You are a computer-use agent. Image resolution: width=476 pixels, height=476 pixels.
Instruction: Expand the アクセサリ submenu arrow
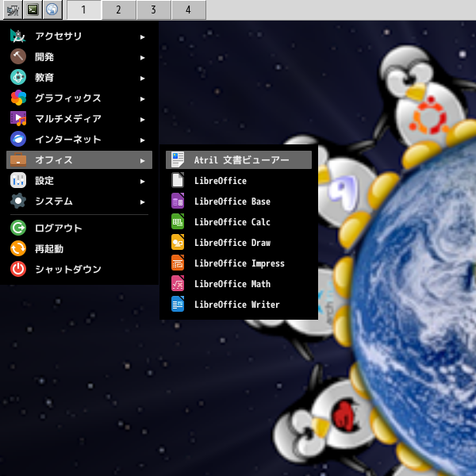[142, 37]
